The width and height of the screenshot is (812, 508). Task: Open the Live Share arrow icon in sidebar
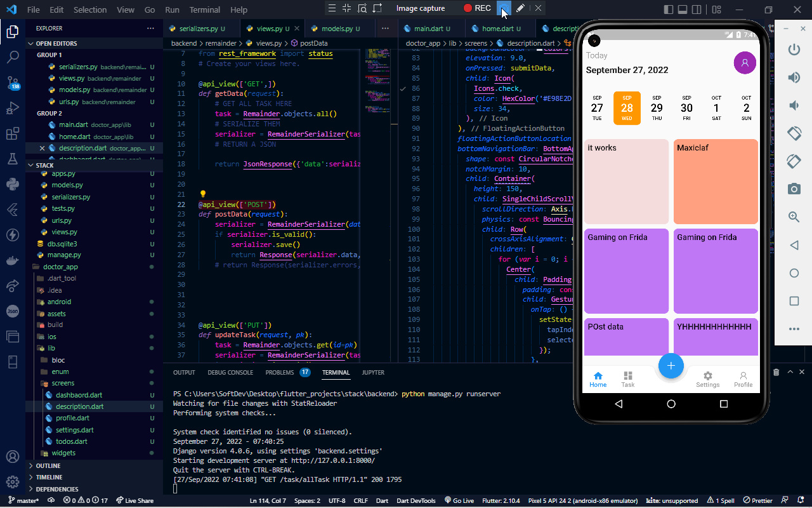(12, 286)
